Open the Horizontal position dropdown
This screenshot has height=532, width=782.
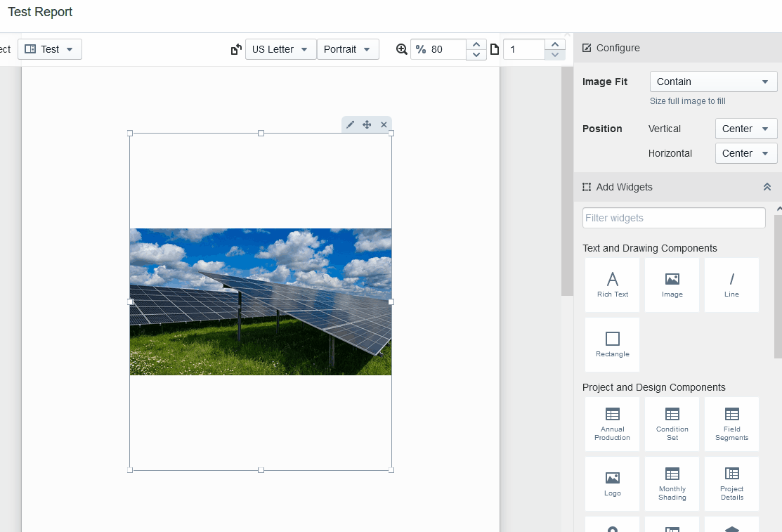click(x=745, y=153)
